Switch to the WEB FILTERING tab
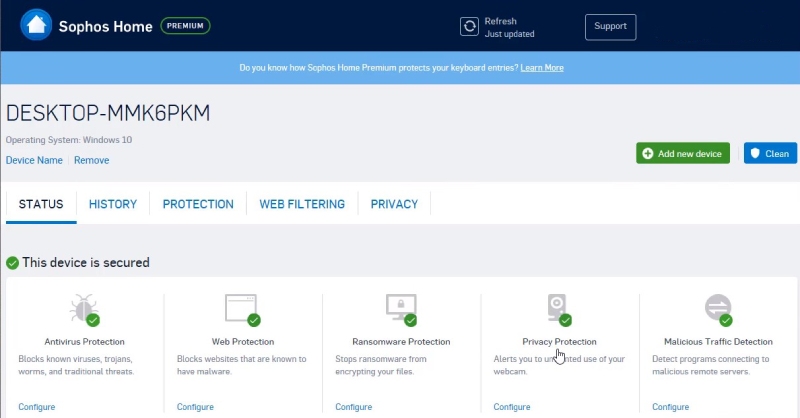This screenshot has width=800, height=418. click(x=302, y=204)
